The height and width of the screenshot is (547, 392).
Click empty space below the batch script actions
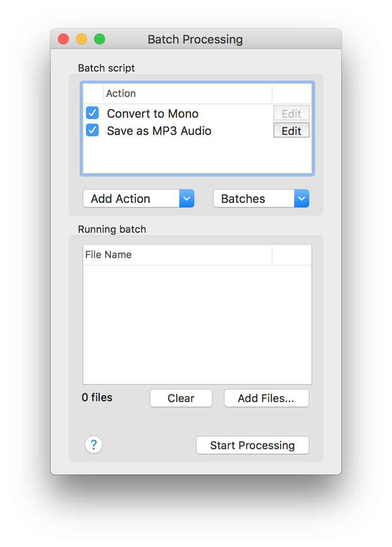pyautogui.click(x=197, y=156)
